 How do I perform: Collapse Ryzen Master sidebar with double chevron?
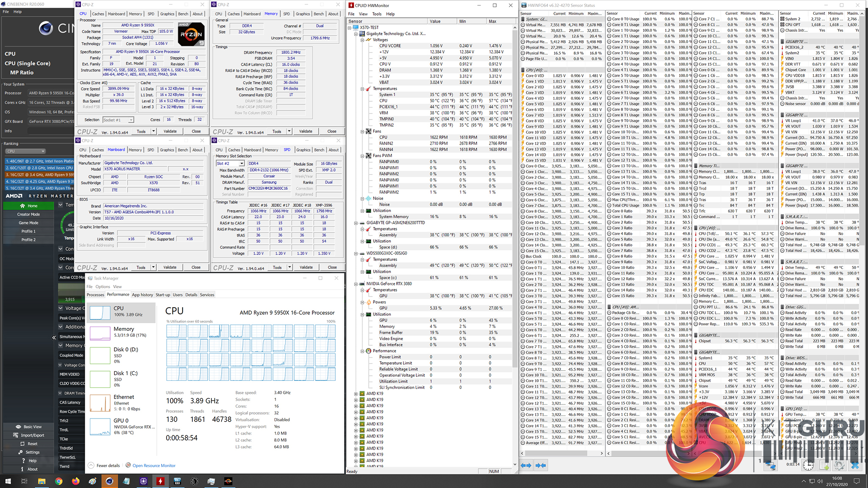tap(54, 338)
